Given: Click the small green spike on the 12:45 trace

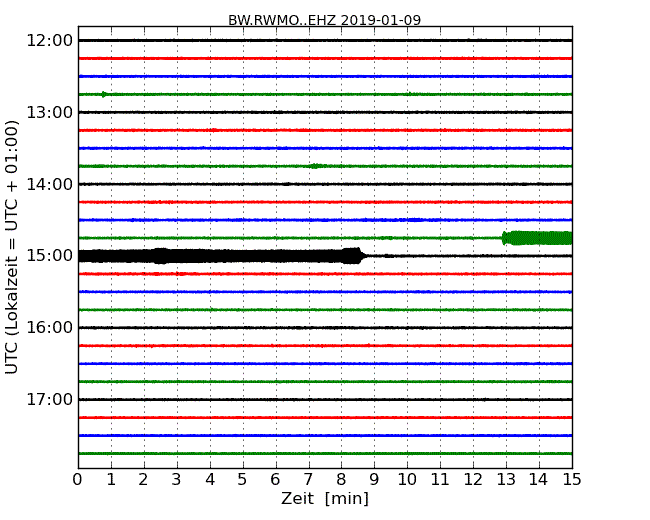Looking at the screenshot, I should click(104, 94).
